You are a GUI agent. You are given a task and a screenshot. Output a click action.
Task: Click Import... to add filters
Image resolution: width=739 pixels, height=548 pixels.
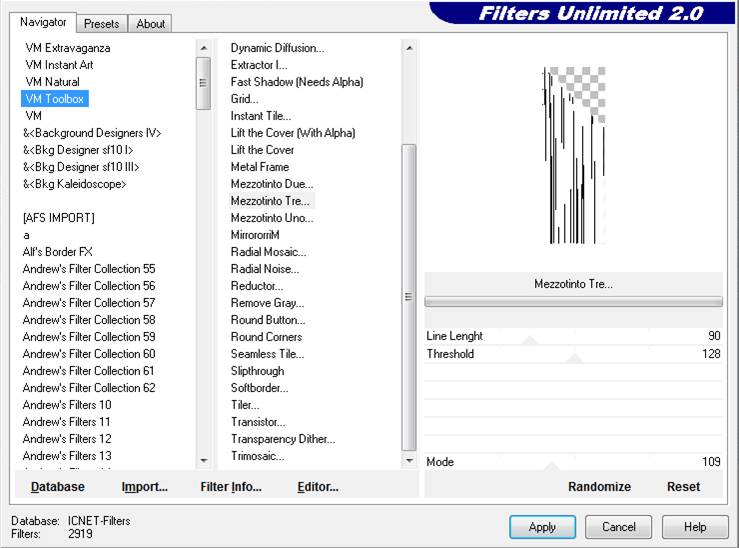pos(144,487)
